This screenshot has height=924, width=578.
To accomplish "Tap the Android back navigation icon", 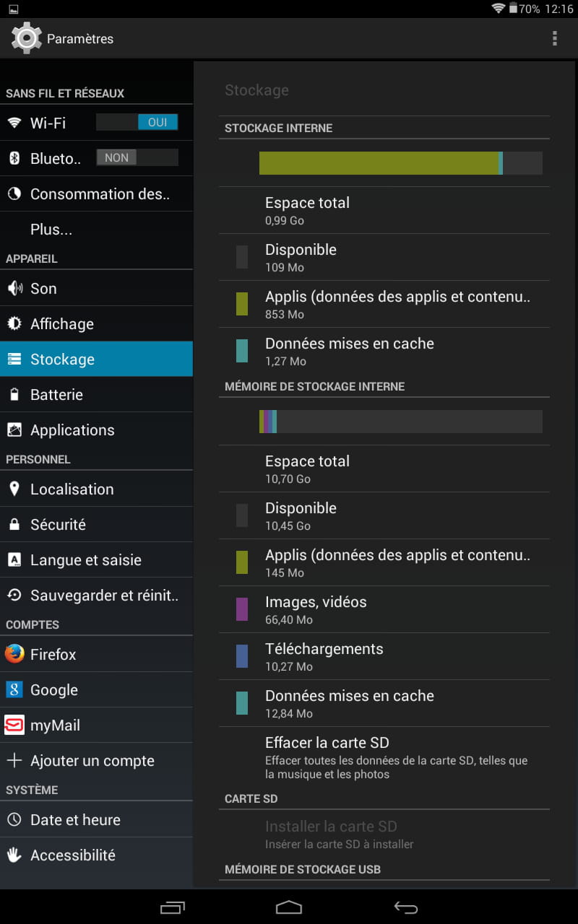I will [x=405, y=907].
